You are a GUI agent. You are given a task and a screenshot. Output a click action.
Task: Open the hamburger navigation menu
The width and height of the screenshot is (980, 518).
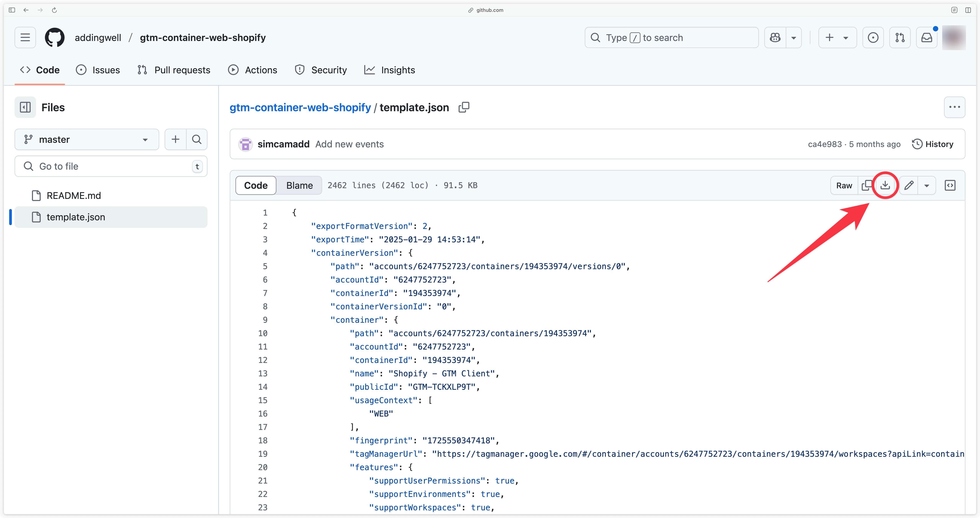[25, 37]
